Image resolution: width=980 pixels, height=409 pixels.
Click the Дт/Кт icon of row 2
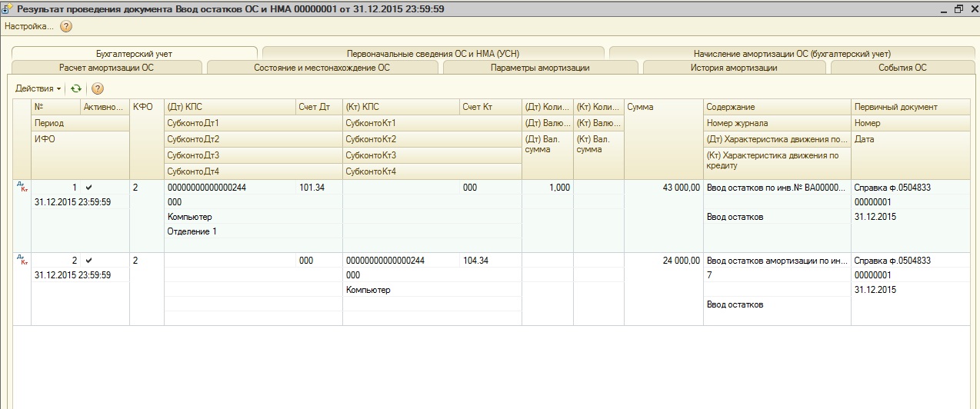(x=21, y=260)
